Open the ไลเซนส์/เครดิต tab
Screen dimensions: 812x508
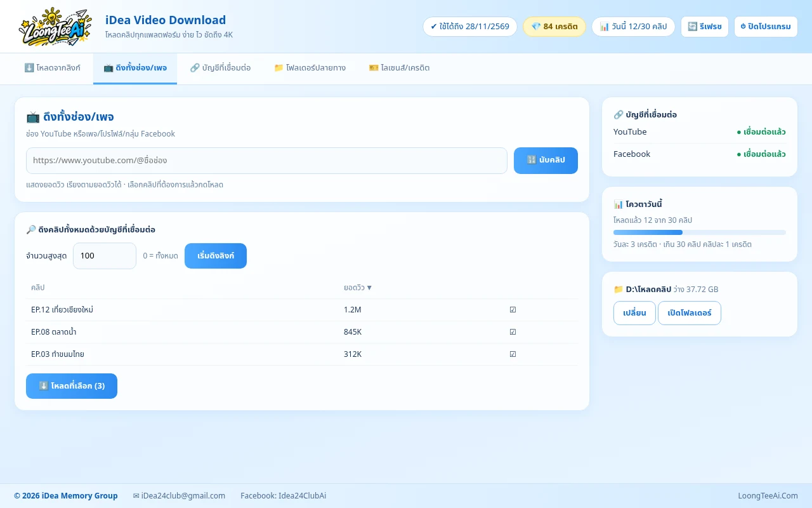pos(399,68)
